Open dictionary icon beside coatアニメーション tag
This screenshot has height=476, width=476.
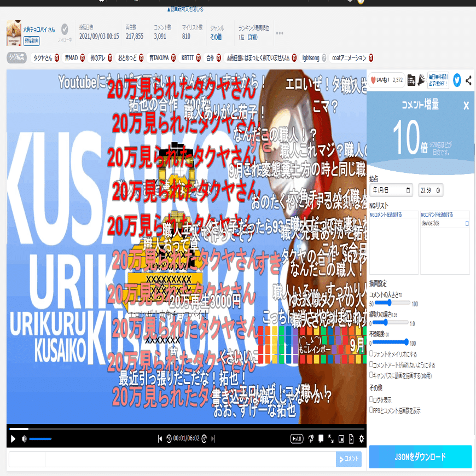[x=370, y=58]
